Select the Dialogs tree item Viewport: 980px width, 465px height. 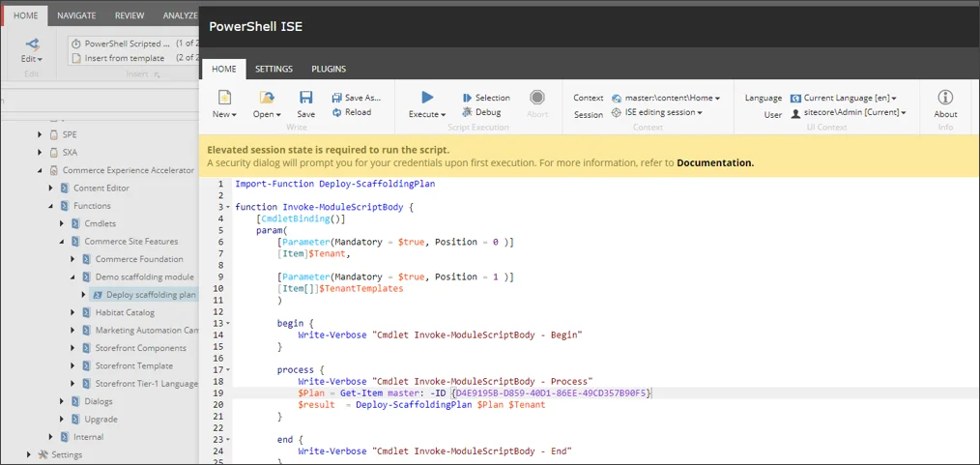click(99, 401)
